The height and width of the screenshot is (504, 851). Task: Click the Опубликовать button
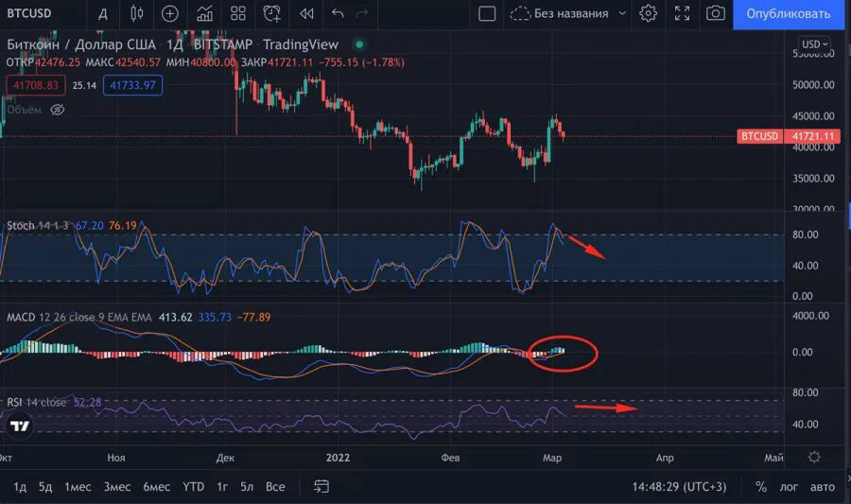point(788,14)
